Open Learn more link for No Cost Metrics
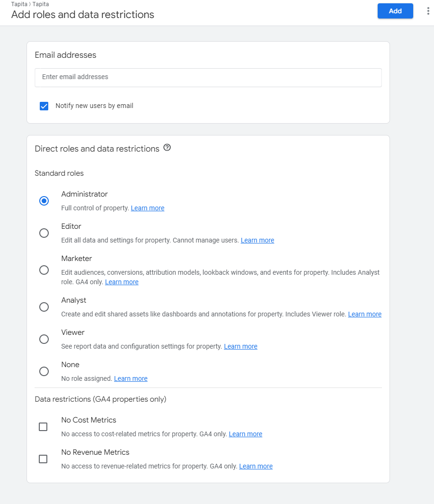 coord(245,434)
